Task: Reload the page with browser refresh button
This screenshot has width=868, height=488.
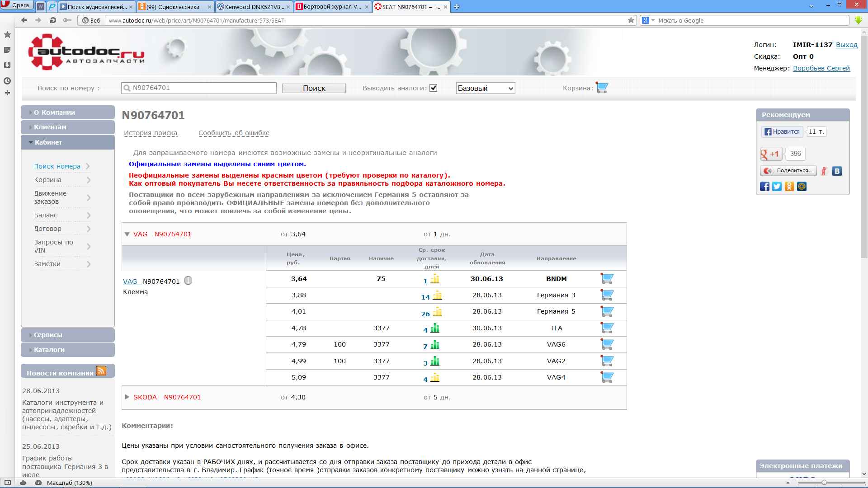Action: pos(53,20)
